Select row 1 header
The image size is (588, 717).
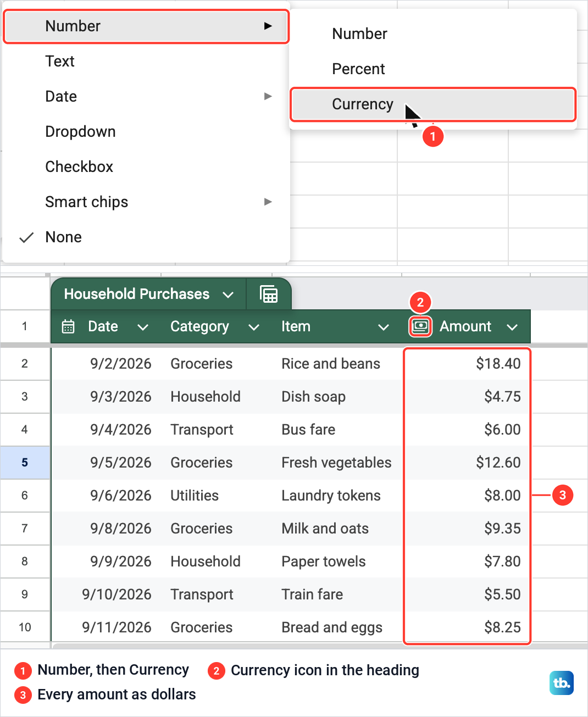(25, 326)
